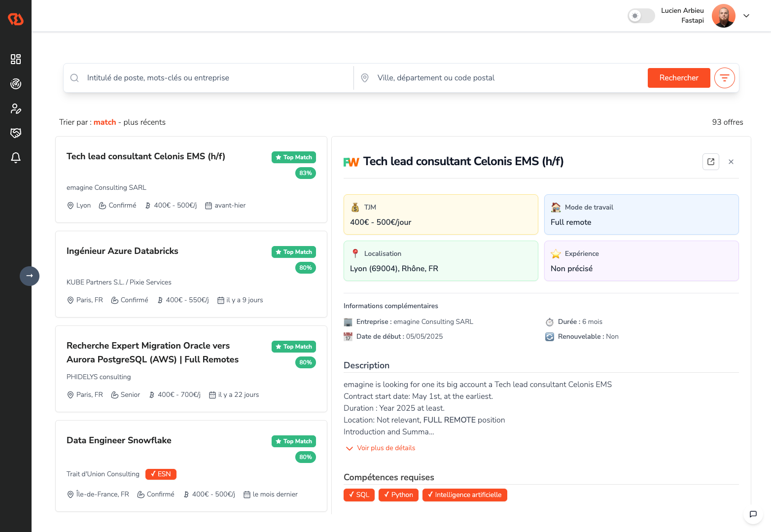Click the handshake icon in sidebar
Viewport: 771px width, 532px height.
16,133
